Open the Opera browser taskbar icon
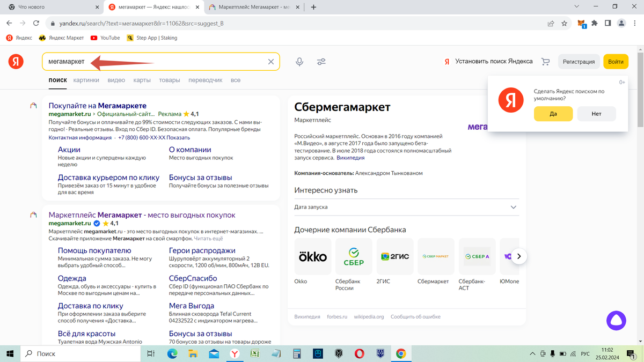Image resolution: width=644 pixels, height=362 pixels. [359, 353]
